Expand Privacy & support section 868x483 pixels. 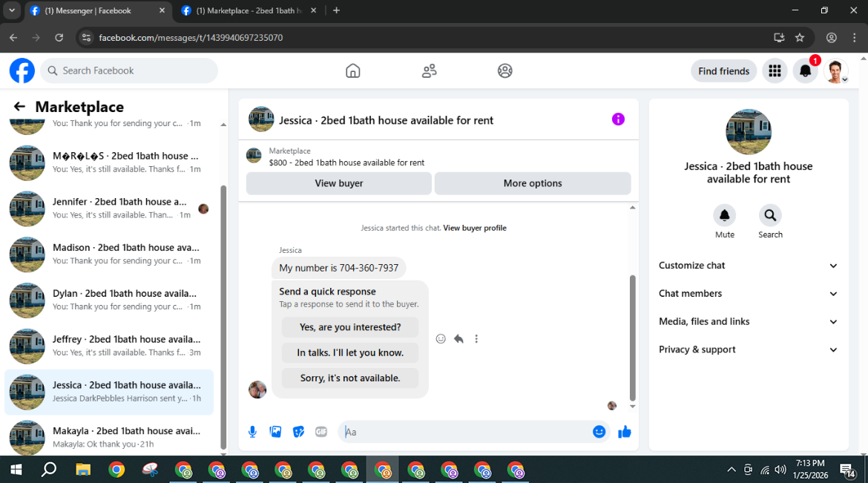click(x=749, y=349)
